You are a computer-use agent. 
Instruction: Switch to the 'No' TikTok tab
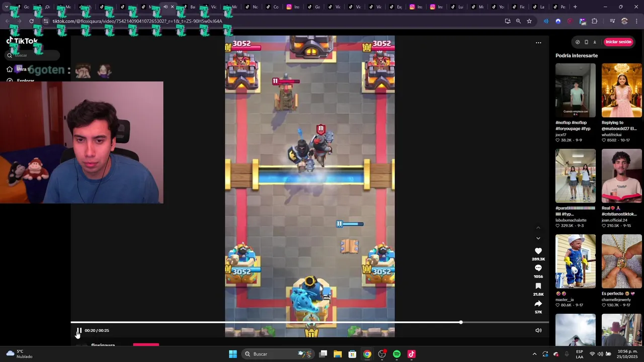click(x=252, y=7)
